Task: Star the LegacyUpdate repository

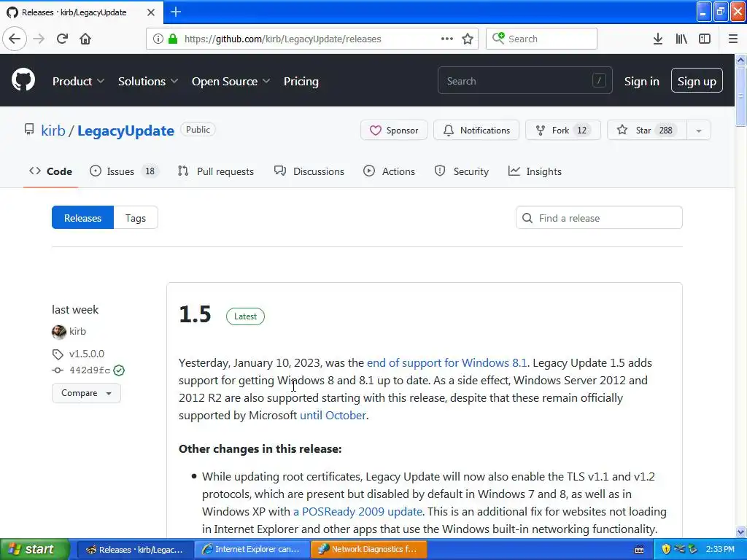Action: click(x=647, y=131)
